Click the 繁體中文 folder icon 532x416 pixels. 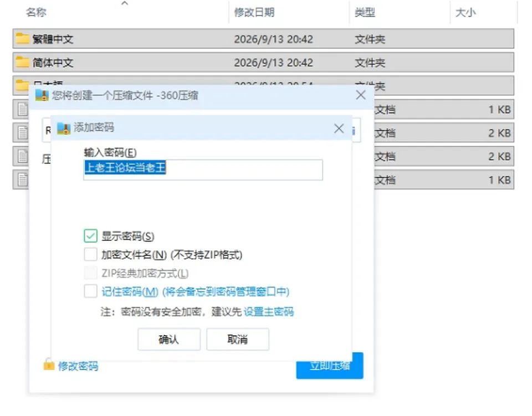click(22, 39)
